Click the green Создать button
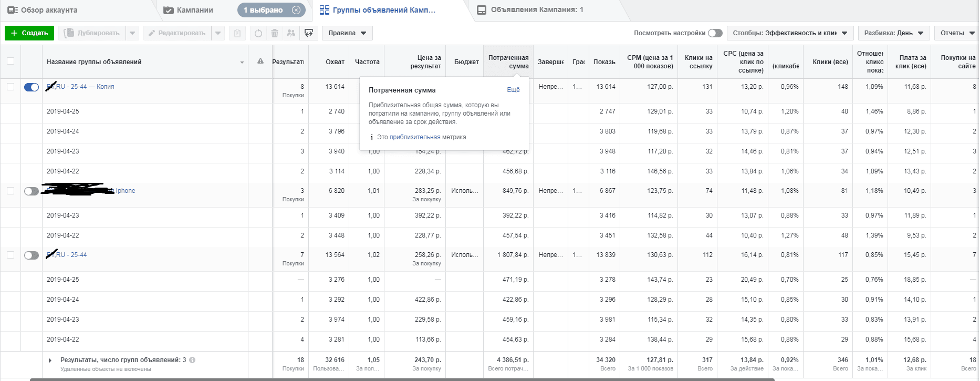980x381 pixels. pyautogui.click(x=29, y=33)
